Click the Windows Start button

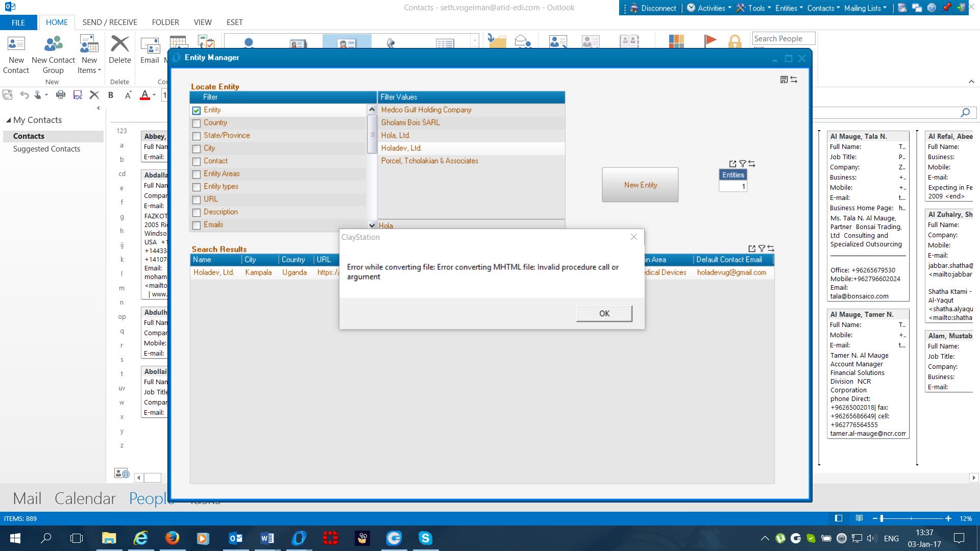point(15,538)
